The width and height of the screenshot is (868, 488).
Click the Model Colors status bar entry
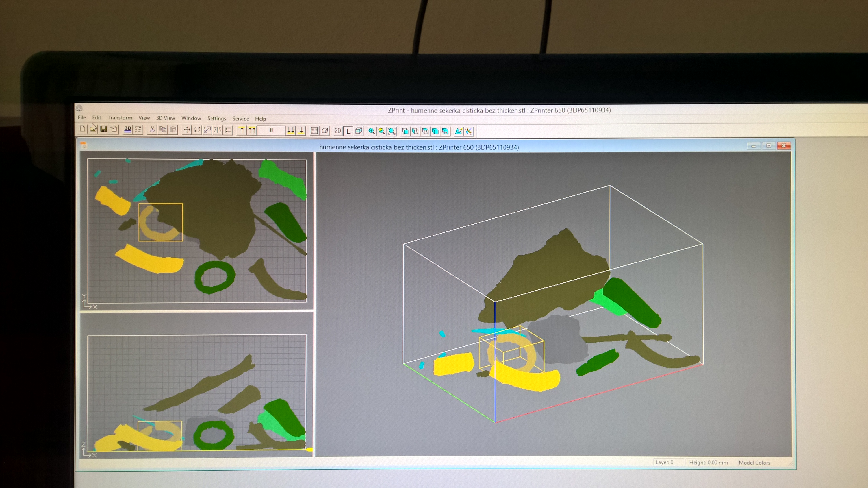point(754,462)
